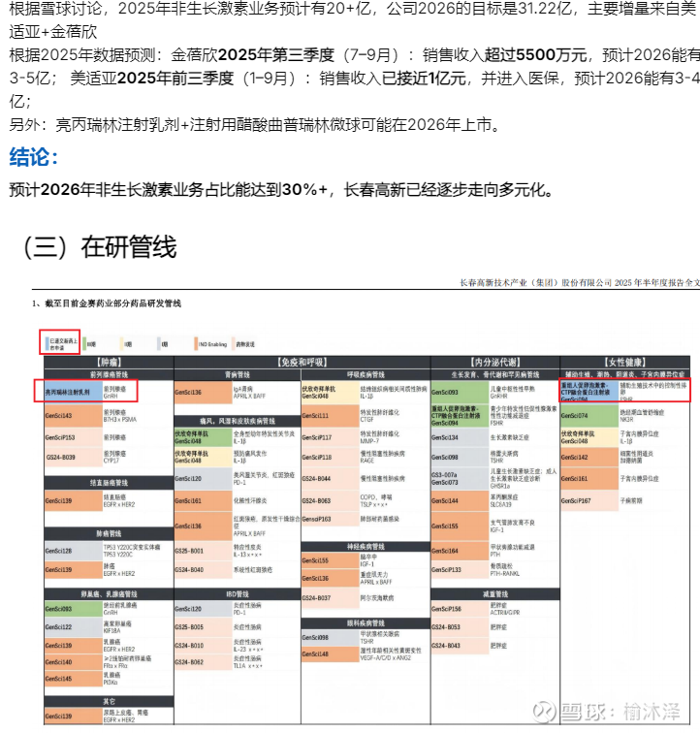
Task: Click the 前列腺癌管线 sub-header
Action: pos(109,374)
